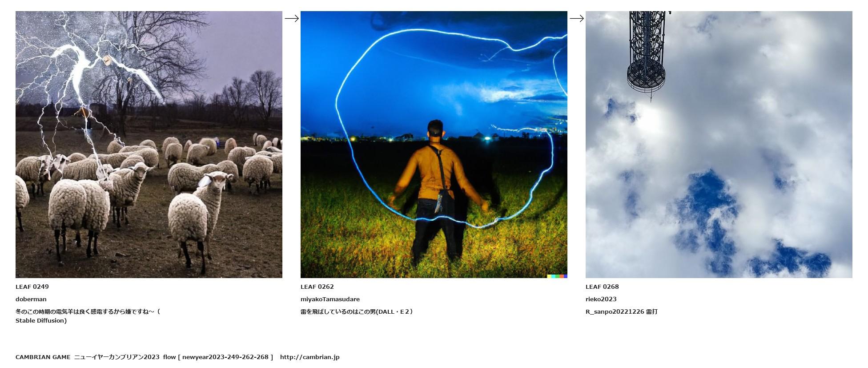Open the sheep with lightning image
The image size is (868, 368).
point(149,145)
